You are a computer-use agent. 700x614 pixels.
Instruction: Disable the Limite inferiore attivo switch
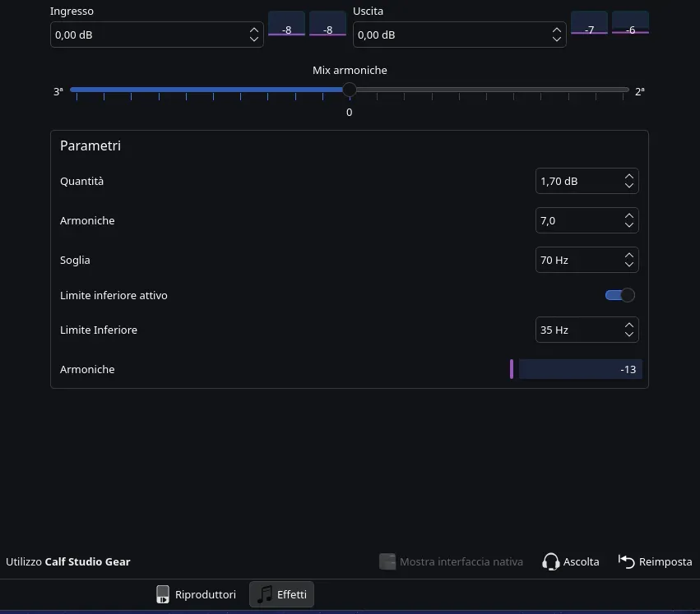click(x=619, y=295)
